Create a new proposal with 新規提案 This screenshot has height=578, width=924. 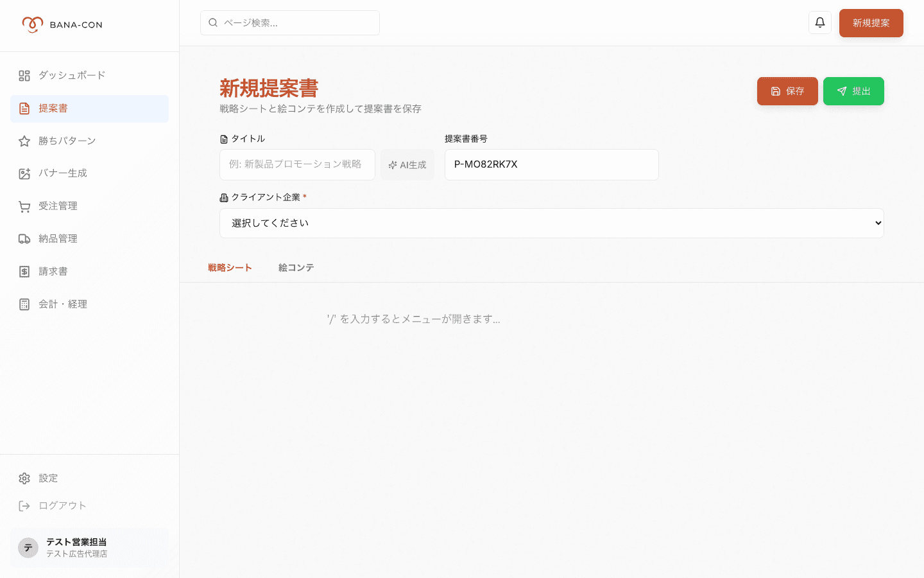click(871, 22)
